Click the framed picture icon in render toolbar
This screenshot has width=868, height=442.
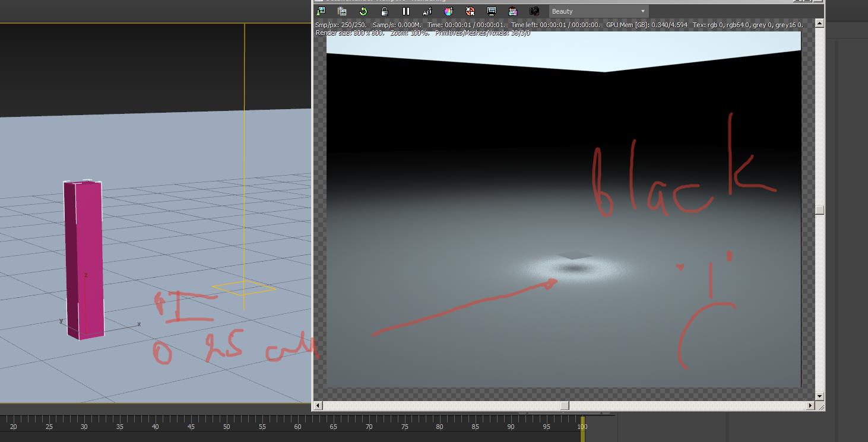(x=513, y=11)
